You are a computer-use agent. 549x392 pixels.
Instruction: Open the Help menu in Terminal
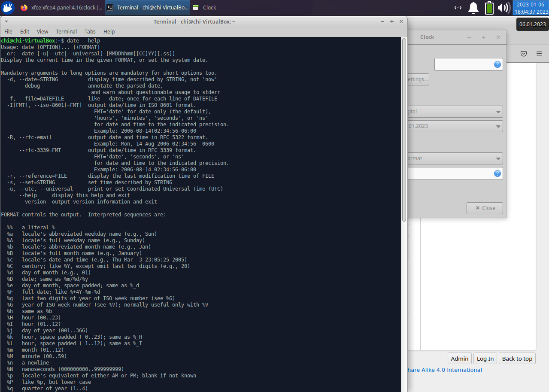(109, 31)
